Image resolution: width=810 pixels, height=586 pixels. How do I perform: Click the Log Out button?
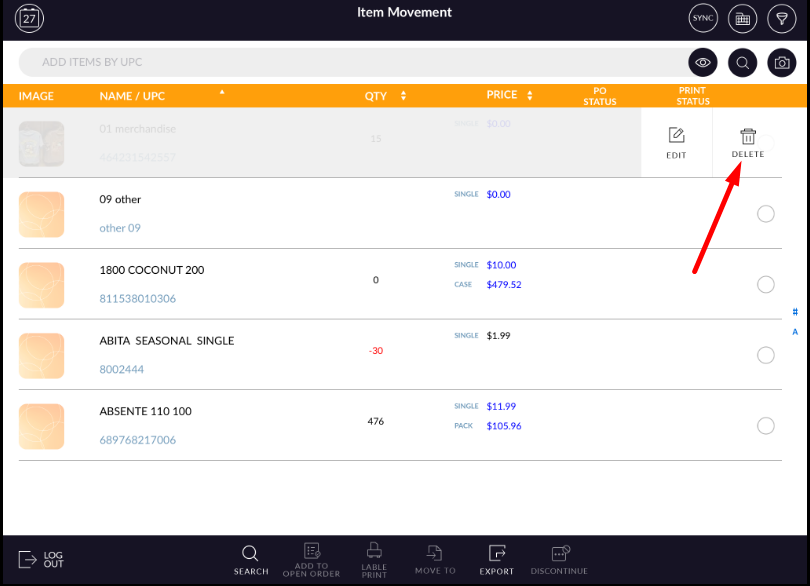point(41,559)
